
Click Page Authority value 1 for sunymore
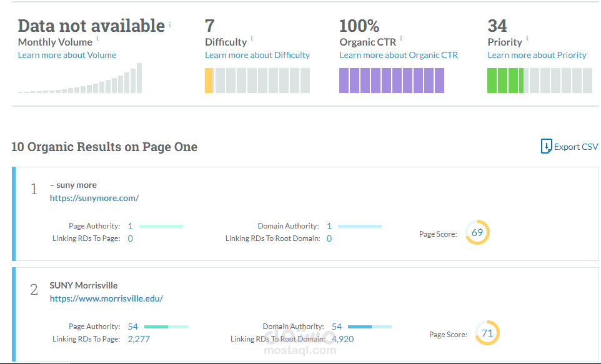click(131, 226)
